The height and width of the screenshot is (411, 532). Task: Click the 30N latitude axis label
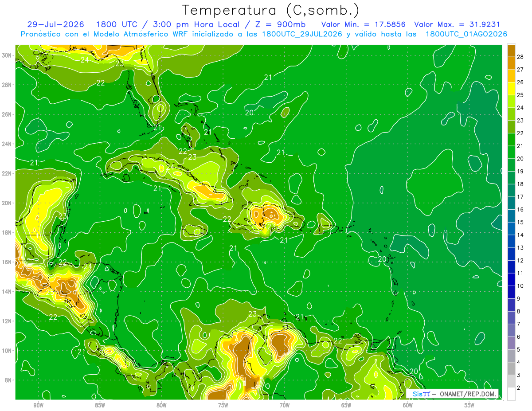coord(7,55)
